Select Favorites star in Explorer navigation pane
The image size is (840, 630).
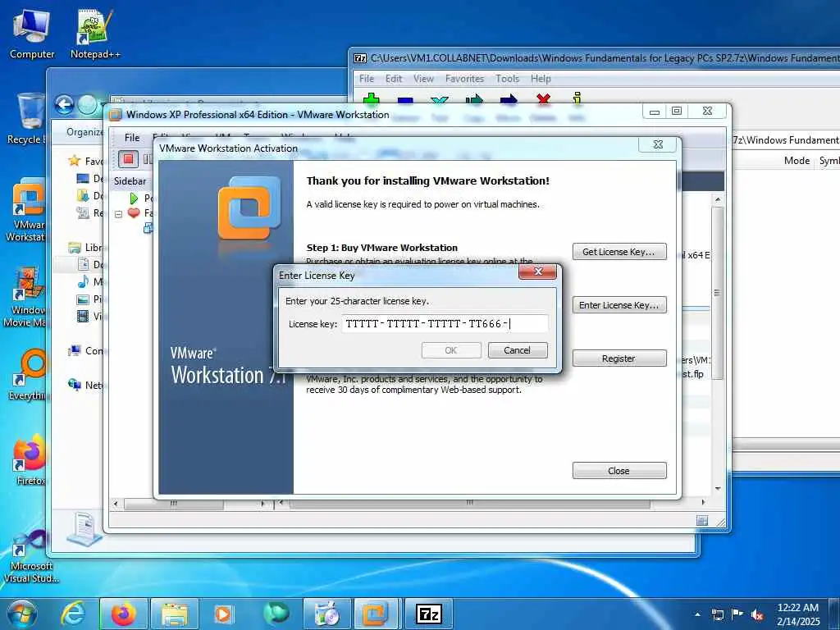click(x=75, y=161)
